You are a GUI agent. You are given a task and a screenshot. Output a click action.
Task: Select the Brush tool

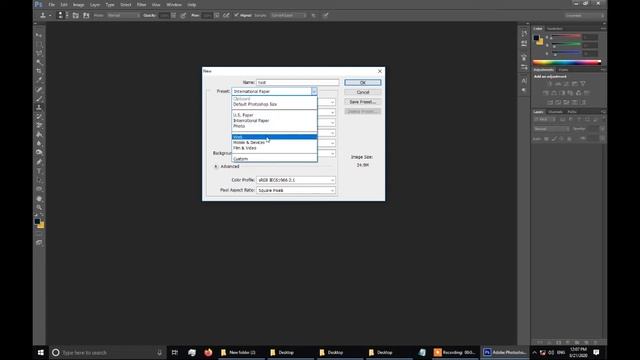(39, 99)
